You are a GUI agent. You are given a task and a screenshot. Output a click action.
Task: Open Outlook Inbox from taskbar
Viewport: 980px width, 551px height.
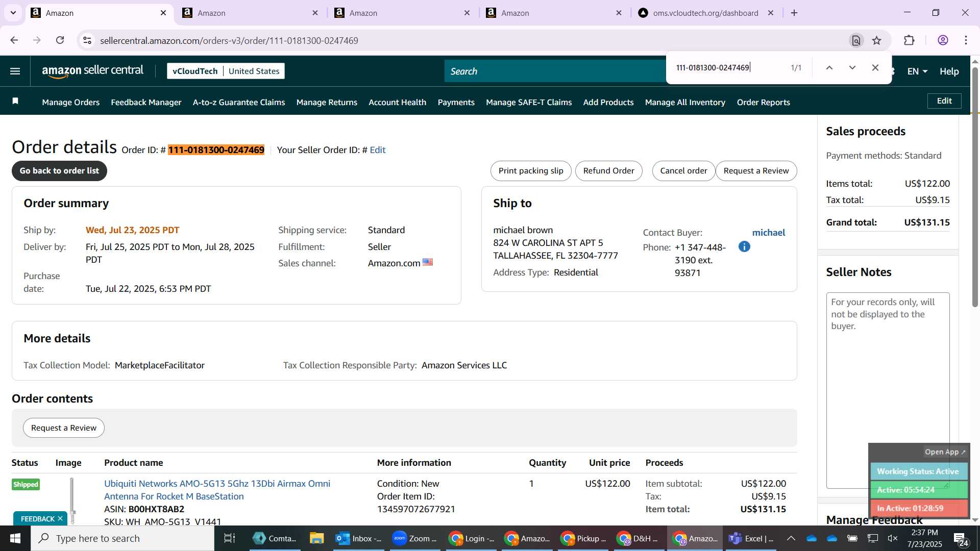pyautogui.click(x=359, y=538)
